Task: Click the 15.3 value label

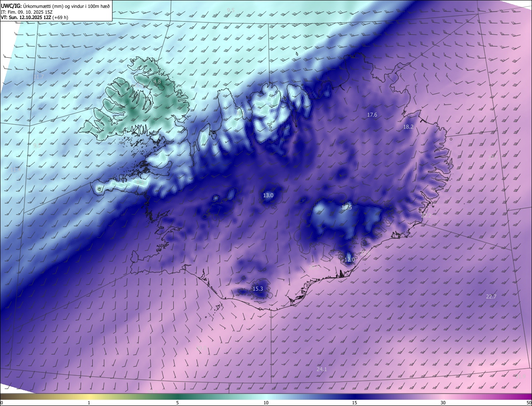Action: (258, 289)
